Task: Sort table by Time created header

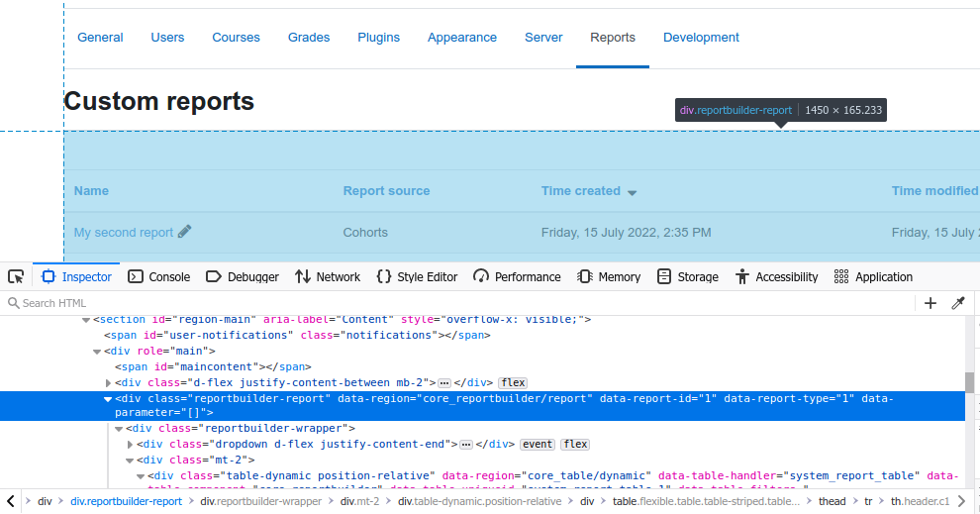Action: [x=581, y=191]
